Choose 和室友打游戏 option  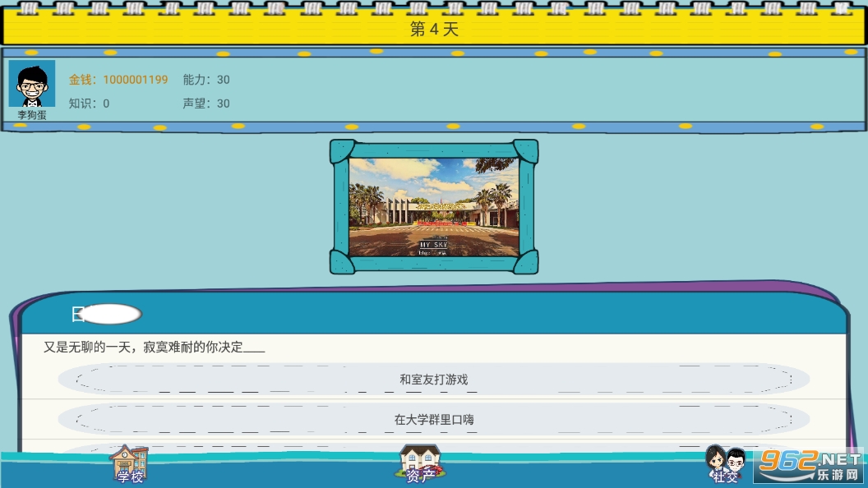pos(434,380)
